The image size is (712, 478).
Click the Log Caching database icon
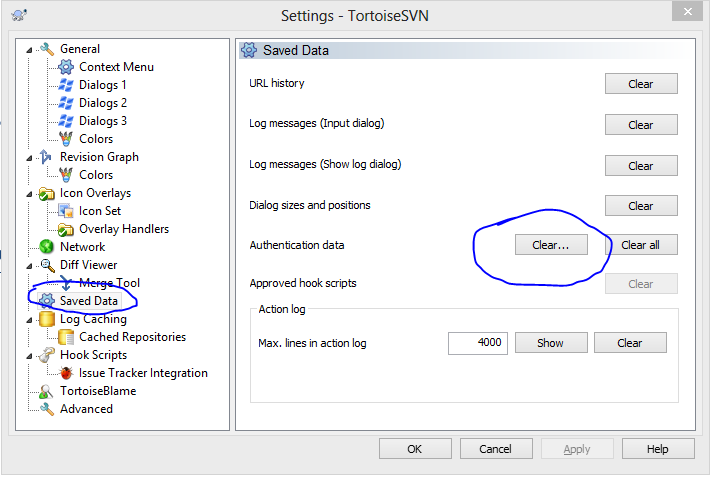tap(46, 319)
